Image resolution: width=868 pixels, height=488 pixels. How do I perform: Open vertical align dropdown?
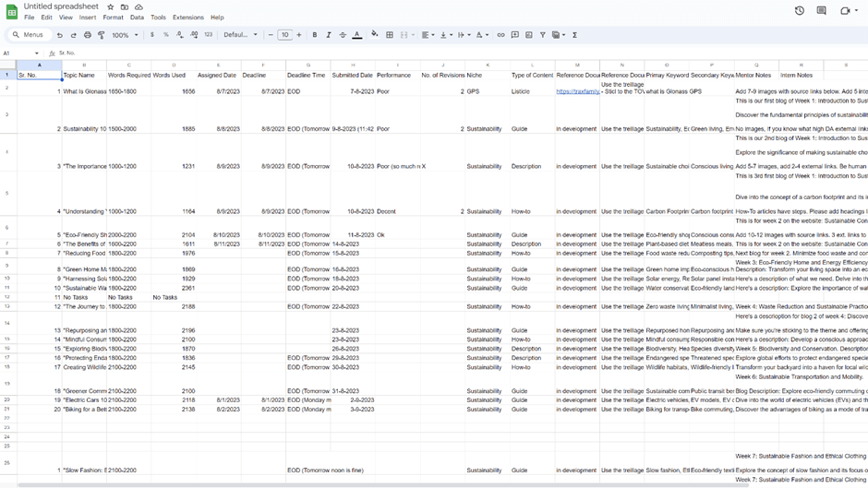point(446,35)
